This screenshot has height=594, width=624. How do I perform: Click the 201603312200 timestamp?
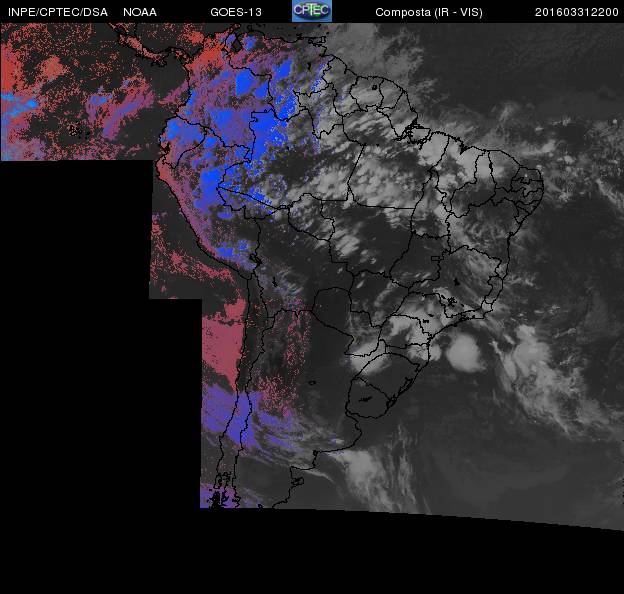click(577, 12)
